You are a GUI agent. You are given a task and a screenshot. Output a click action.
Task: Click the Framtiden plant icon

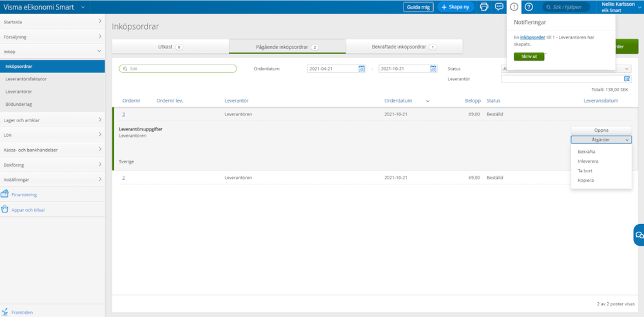[x=5, y=312]
